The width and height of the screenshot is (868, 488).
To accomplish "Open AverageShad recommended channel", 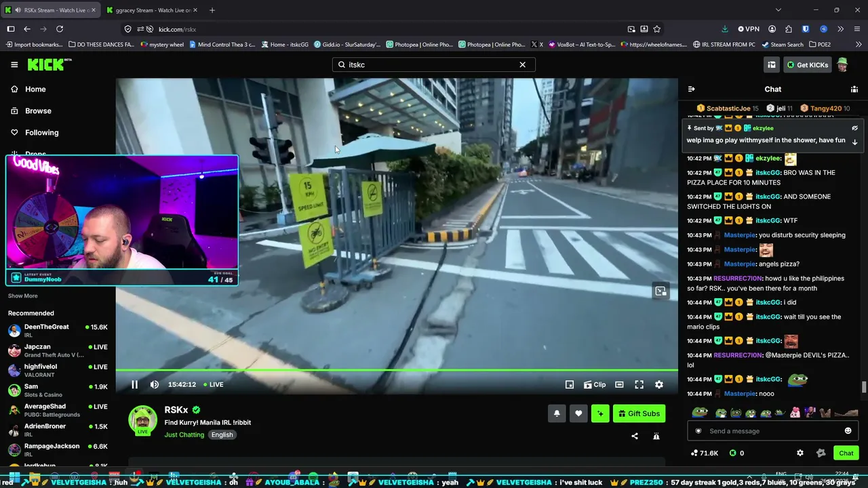I will point(58,410).
